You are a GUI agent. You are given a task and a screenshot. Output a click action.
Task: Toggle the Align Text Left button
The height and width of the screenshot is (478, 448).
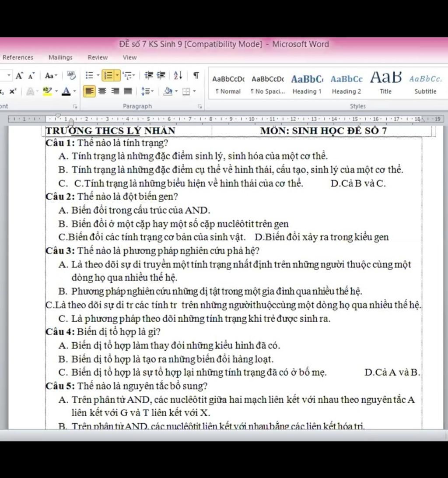(x=89, y=91)
